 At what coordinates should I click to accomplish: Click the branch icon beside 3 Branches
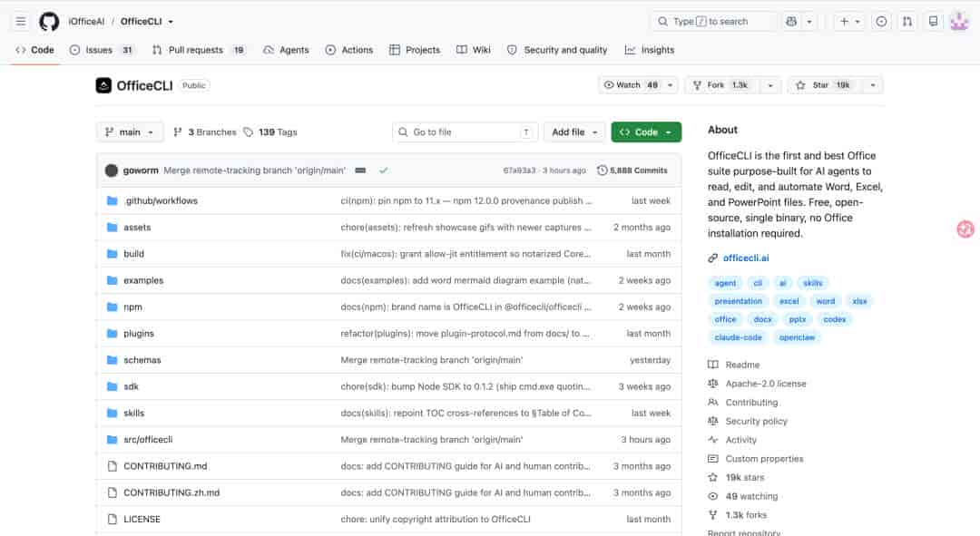[178, 132]
